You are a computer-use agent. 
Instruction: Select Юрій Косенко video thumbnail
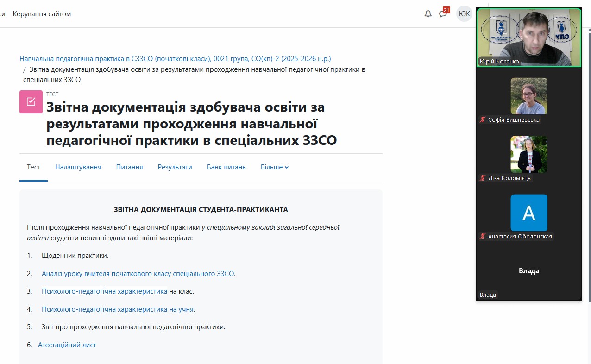click(528, 38)
